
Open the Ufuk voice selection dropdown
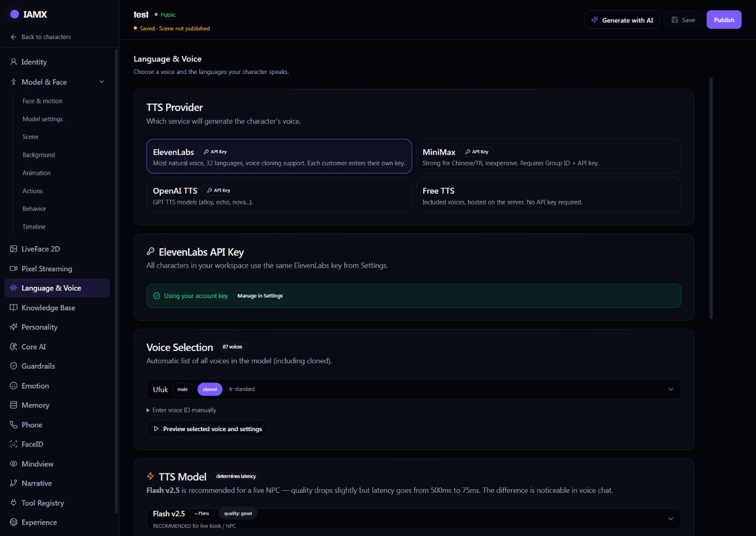(414, 389)
